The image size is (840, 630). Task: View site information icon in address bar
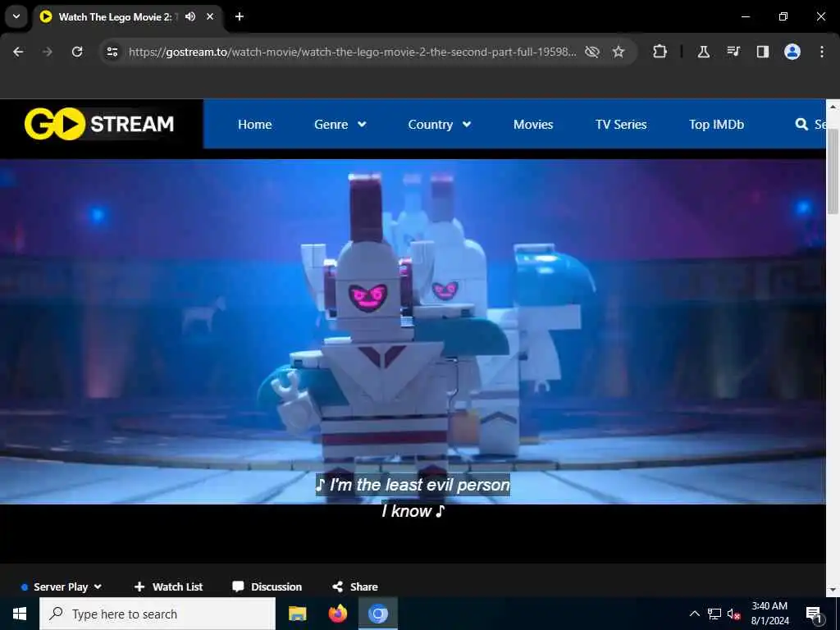point(112,52)
